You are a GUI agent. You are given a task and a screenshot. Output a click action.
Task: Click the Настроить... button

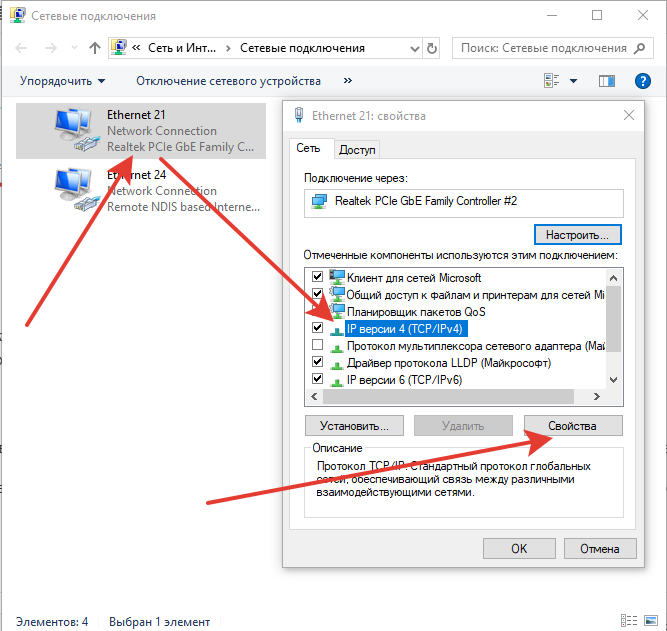pyautogui.click(x=577, y=235)
